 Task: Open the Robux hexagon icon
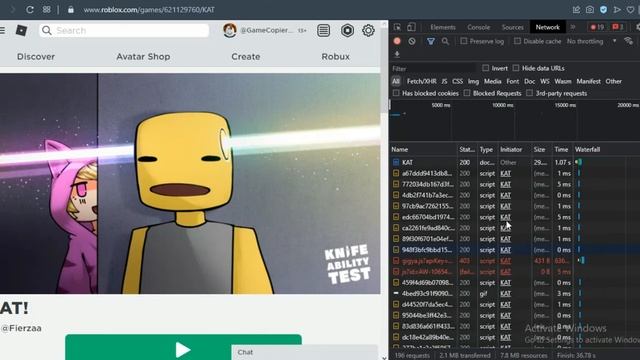click(347, 30)
